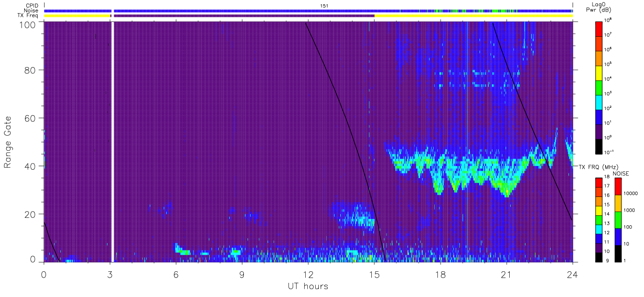Image resolution: width=644 pixels, height=297 pixels.
Task: Click the CPID value 151
Action: [324, 5]
